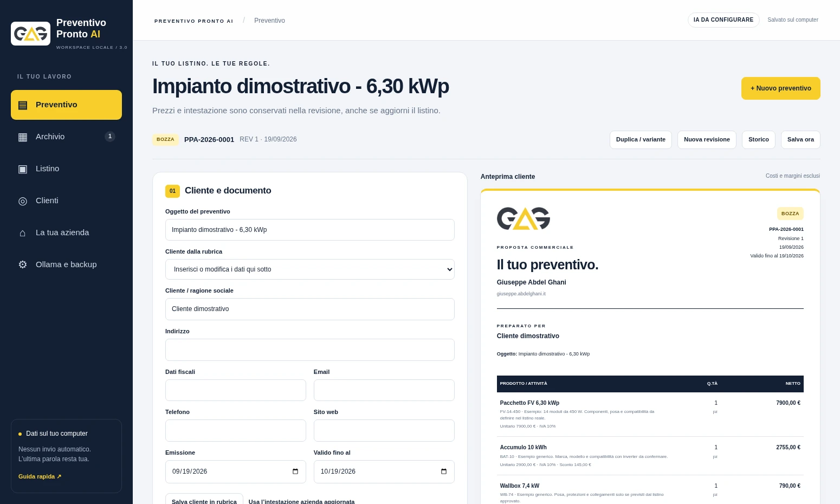Click Duplica / variante button
The width and height of the screenshot is (840, 504).
pos(641,140)
